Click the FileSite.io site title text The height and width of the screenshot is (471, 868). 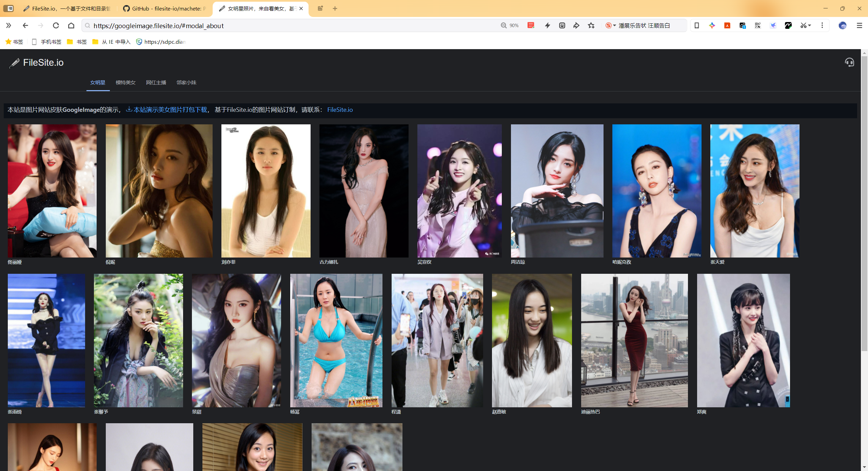coord(43,63)
